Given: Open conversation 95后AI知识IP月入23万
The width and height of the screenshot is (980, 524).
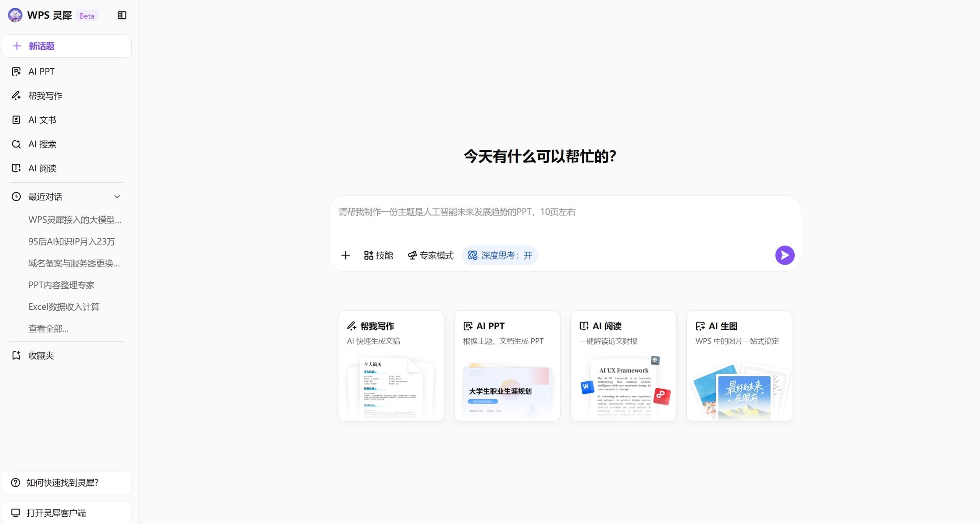Looking at the screenshot, I should coord(72,242).
